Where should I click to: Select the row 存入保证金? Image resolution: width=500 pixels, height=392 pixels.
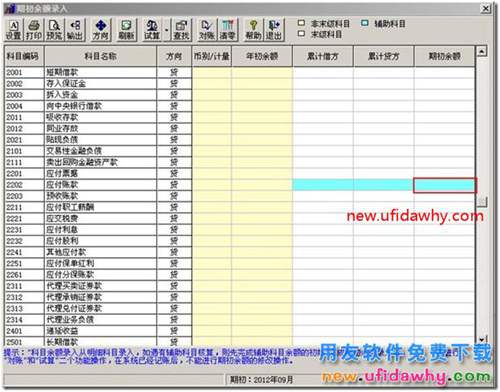[x=240, y=84]
